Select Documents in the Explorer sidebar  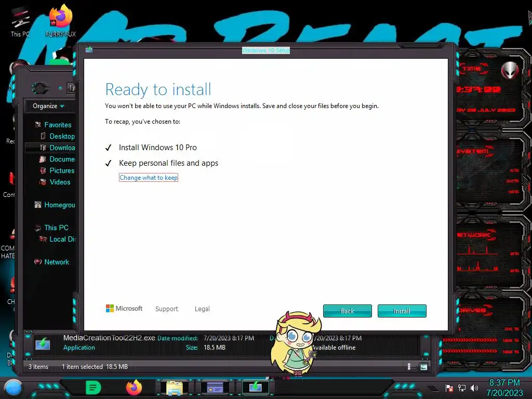tap(62, 159)
